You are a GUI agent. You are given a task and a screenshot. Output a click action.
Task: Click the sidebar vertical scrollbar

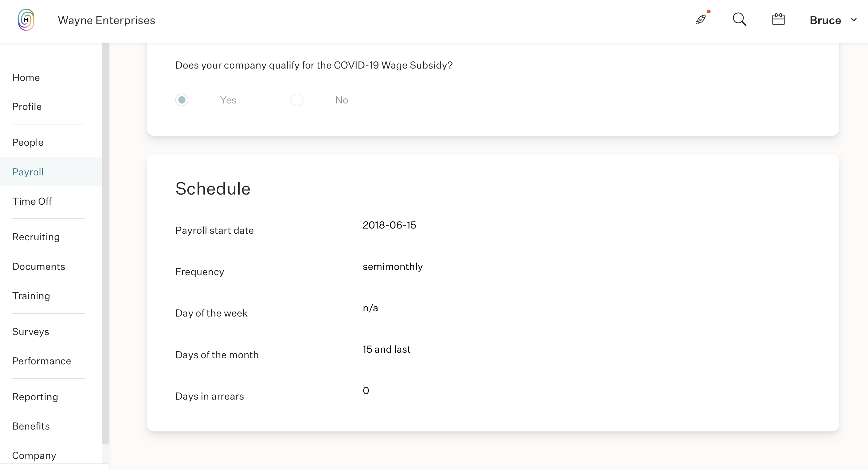click(105, 243)
